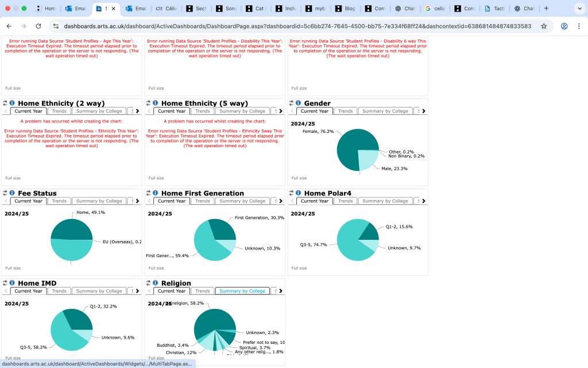Open the browser profile icon
The image size is (588, 368).
(564, 26)
